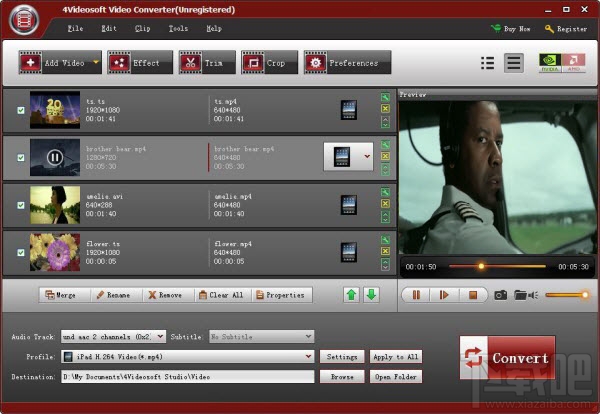Uncheck the brother bear.mp4 checkbox
600x414 pixels.
(21, 158)
